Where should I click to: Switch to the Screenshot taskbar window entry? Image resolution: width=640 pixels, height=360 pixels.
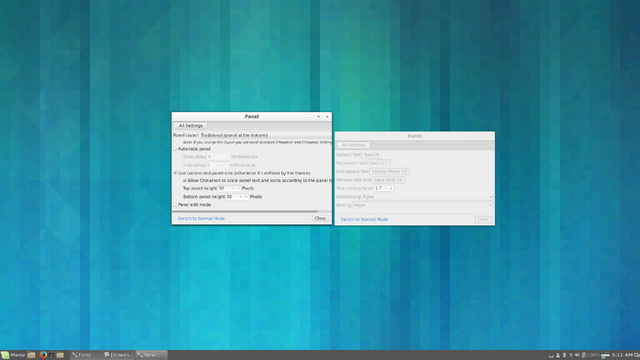[x=118, y=355]
